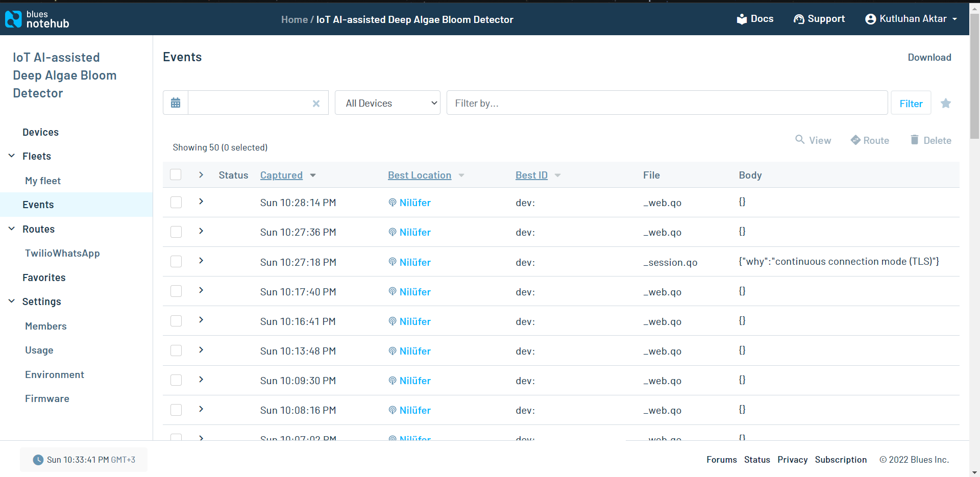980x477 pixels.
Task: Go to the TwilioWhatsApp route
Action: point(62,253)
